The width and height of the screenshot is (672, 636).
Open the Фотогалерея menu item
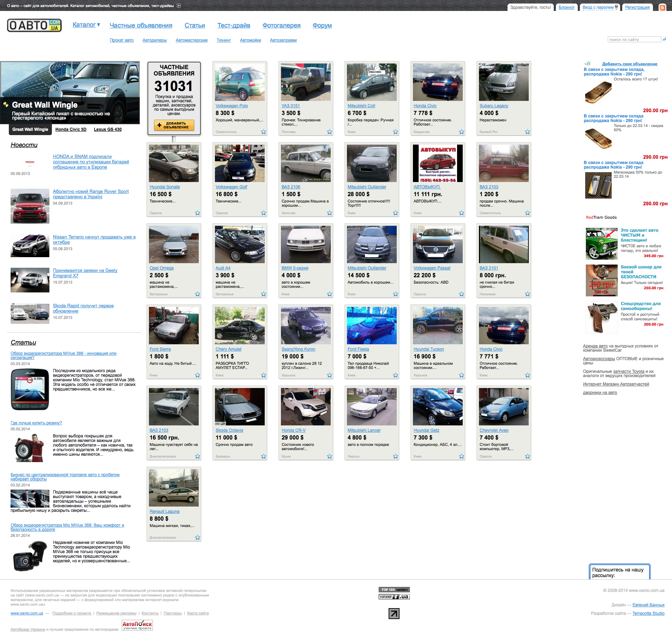click(x=282, y=25)
